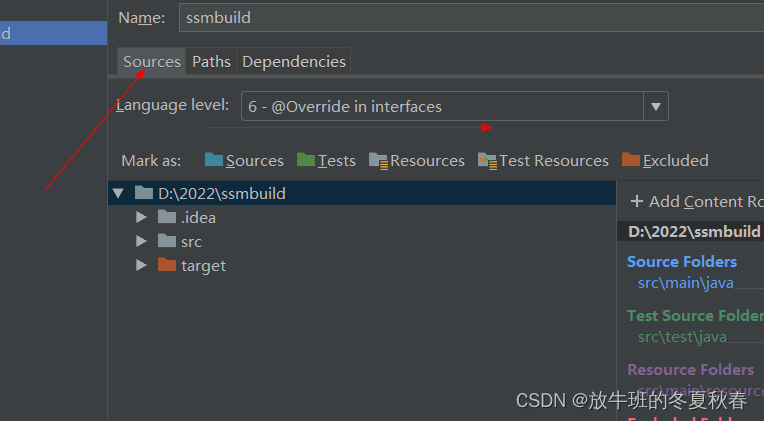Mark folder as Excluded
Viewport: 764px width, 421px height.
coord(665,160)
